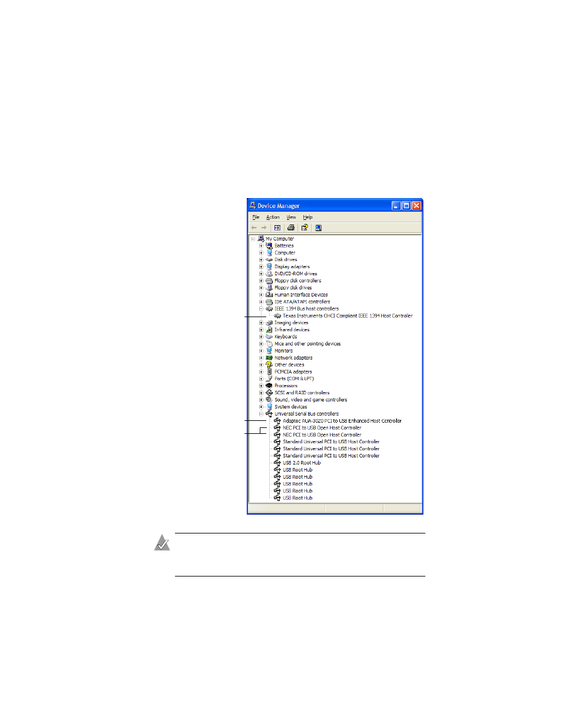The height and width of the screenshot is (728, 562).
Task: Open the File menu
Action: pyautogui.click(x=256, y=217)
